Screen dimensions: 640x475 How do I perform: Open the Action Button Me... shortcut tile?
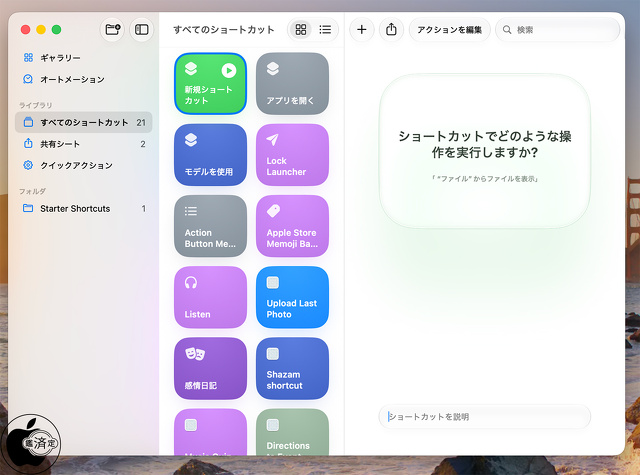[x=210, y=226]
